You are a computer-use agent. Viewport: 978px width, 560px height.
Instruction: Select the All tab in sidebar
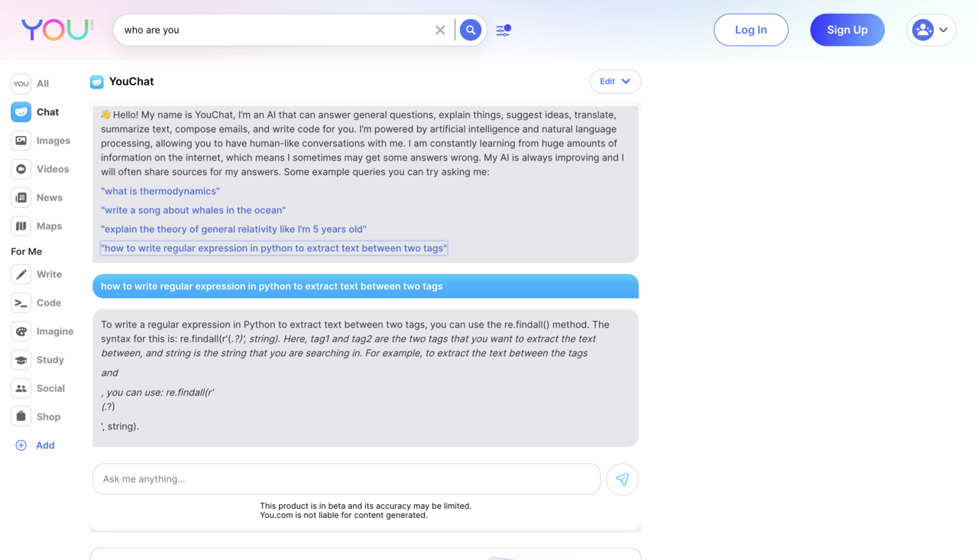[31, 83]
